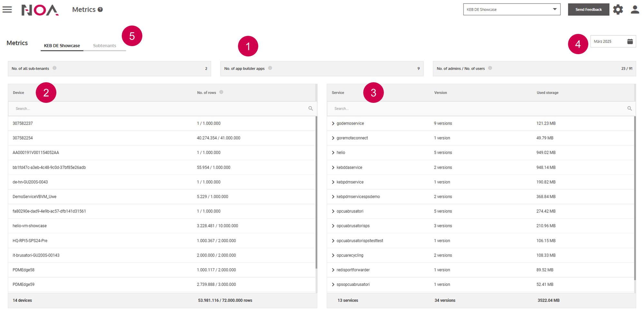Open the KEB DE Showcase tenant dropdown

click(511, 9)
